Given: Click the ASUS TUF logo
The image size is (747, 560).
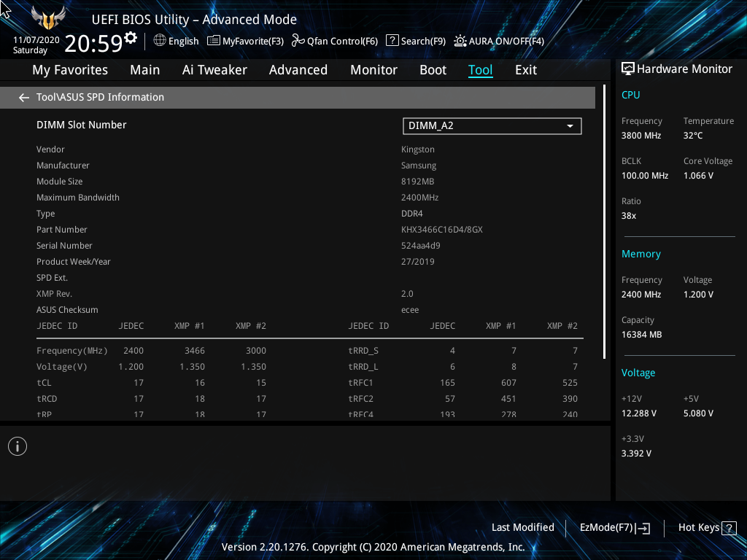Looking at the screenshot, I should click(48, 18).
